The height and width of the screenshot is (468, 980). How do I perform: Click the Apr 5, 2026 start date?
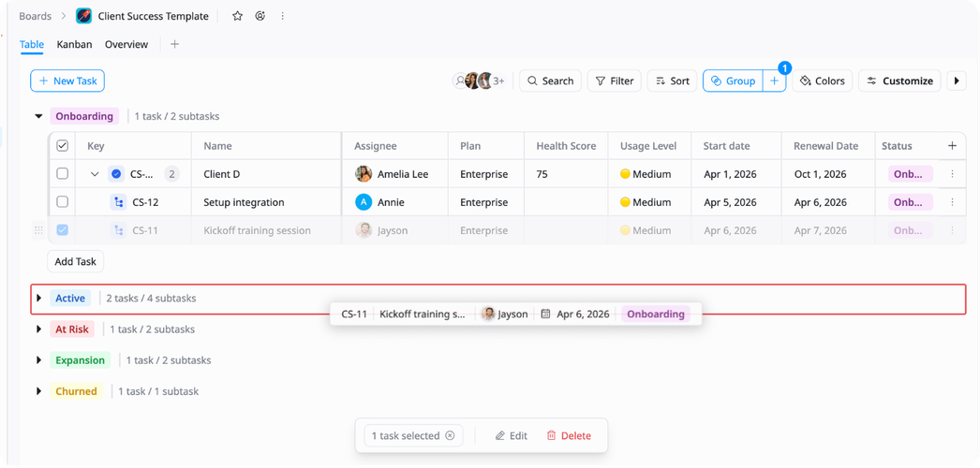click(x=730, y=202)
